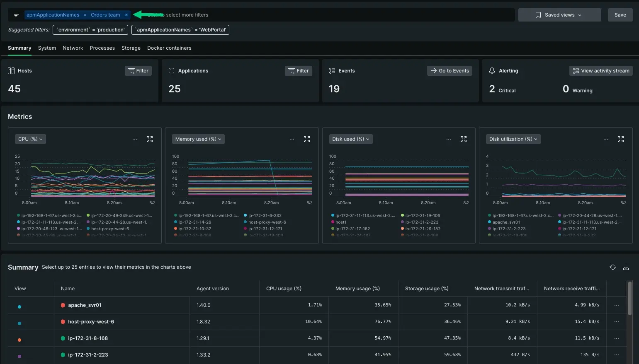Screen dimensions: 639x364
Task: Open row options for apache_svr01
Action: (x=617, y=305)
